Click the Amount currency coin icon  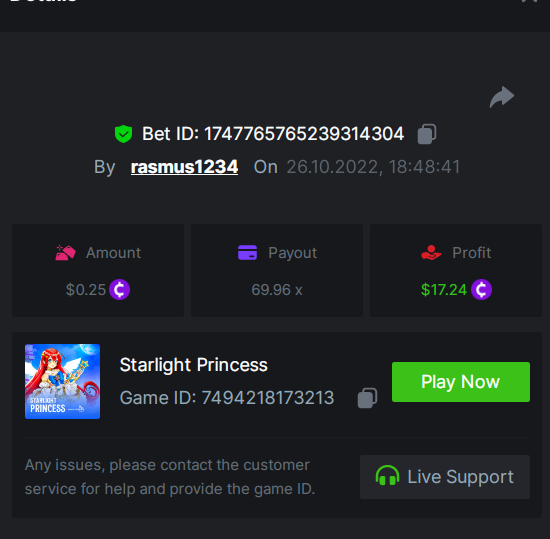120,290
